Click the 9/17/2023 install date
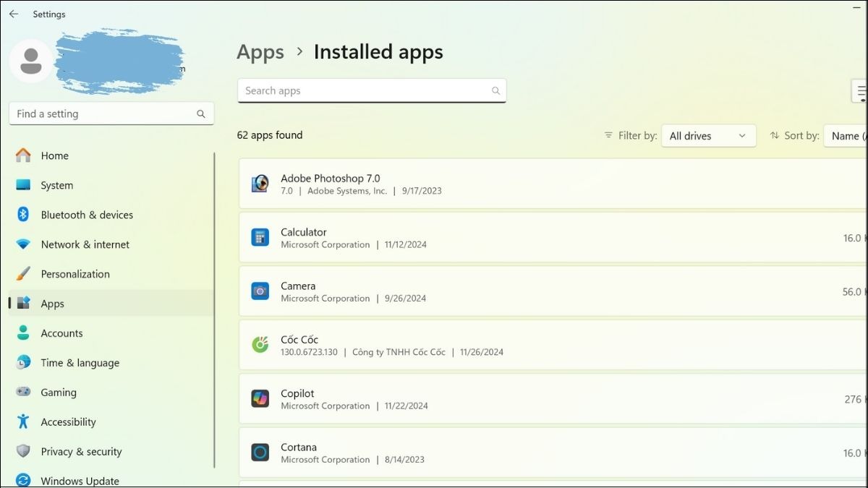Viewport: 868px width, 488px height. tap(422, 191)
